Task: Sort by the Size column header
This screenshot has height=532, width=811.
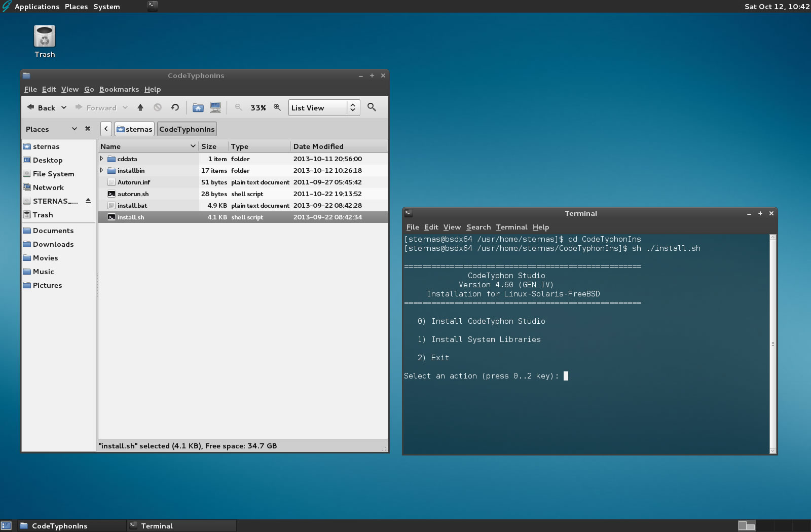Action: 213,146
